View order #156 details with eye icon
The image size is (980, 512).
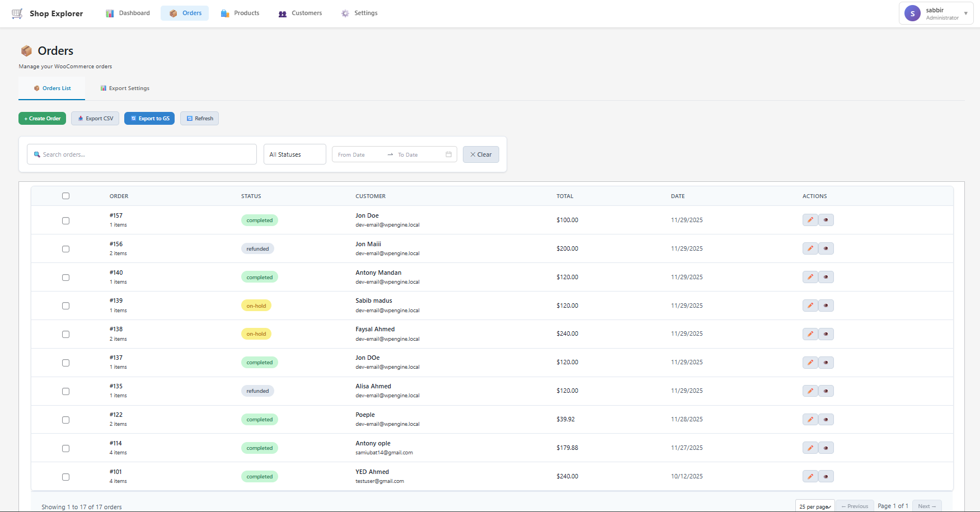point(826,248)
